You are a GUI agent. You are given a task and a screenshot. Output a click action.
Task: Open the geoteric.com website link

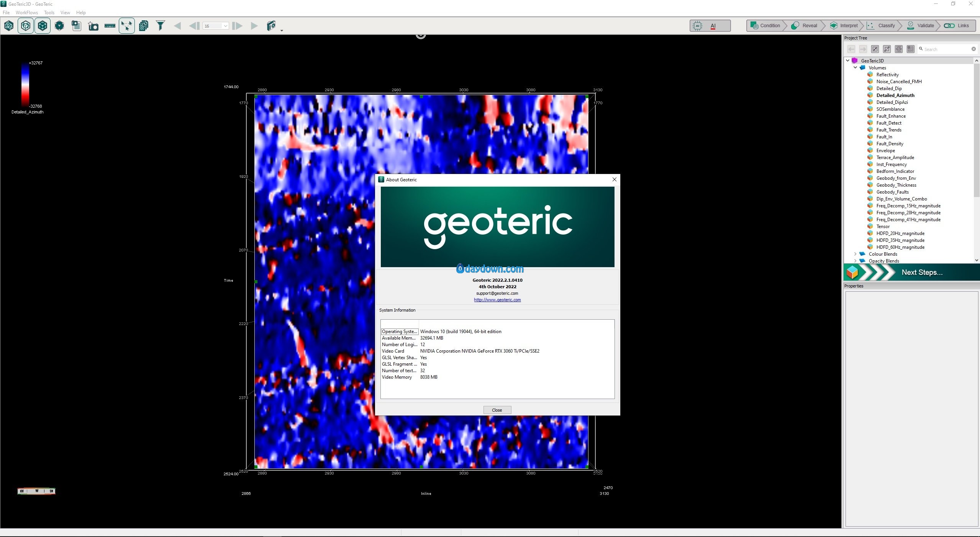point(497,300)
